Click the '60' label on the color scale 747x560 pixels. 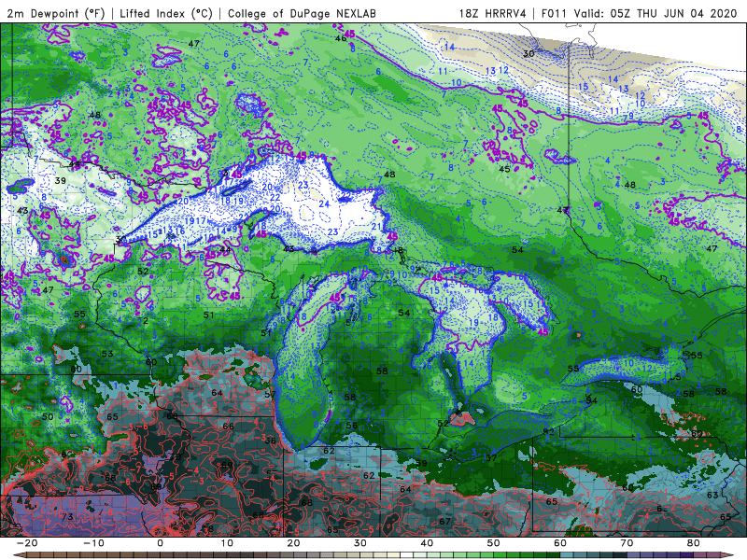[x=560, y=543]
